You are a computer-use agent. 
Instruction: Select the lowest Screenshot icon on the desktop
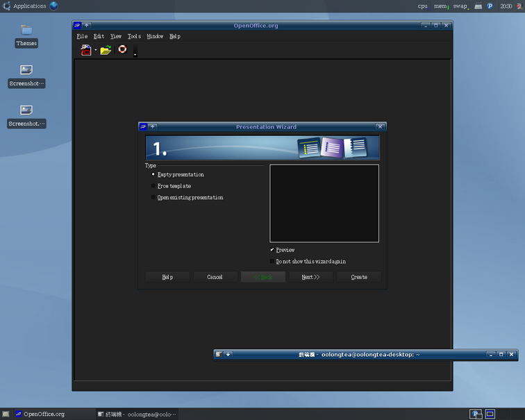[x=26, y=116]
